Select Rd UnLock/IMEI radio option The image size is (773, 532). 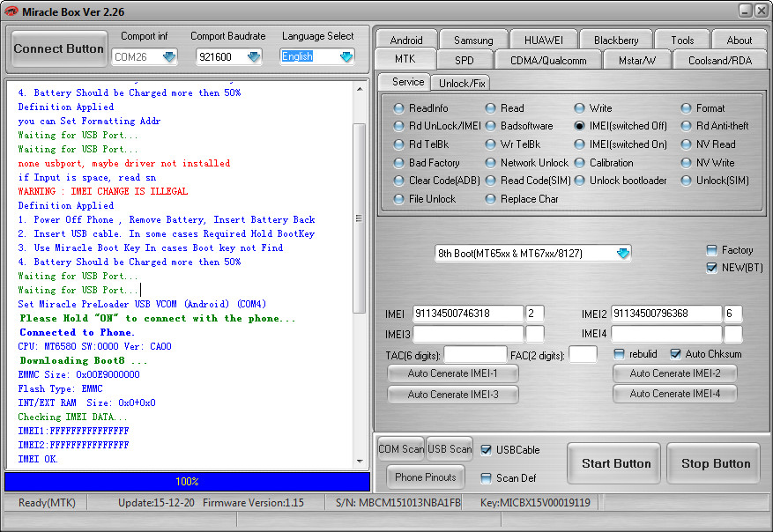[x=398, y=126]
